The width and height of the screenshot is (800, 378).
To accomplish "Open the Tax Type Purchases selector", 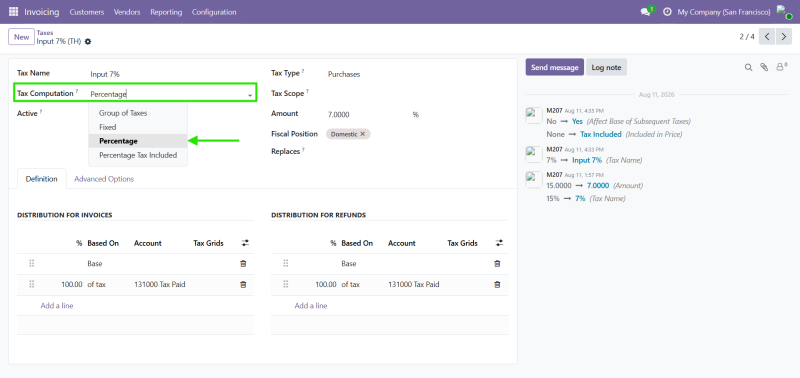I will (x=417, y=74).
